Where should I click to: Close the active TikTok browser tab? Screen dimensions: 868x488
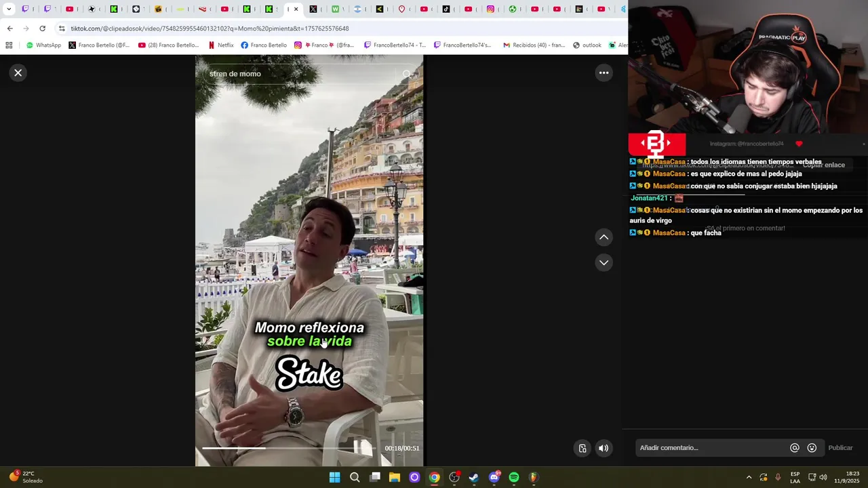[x=296, y=9]
